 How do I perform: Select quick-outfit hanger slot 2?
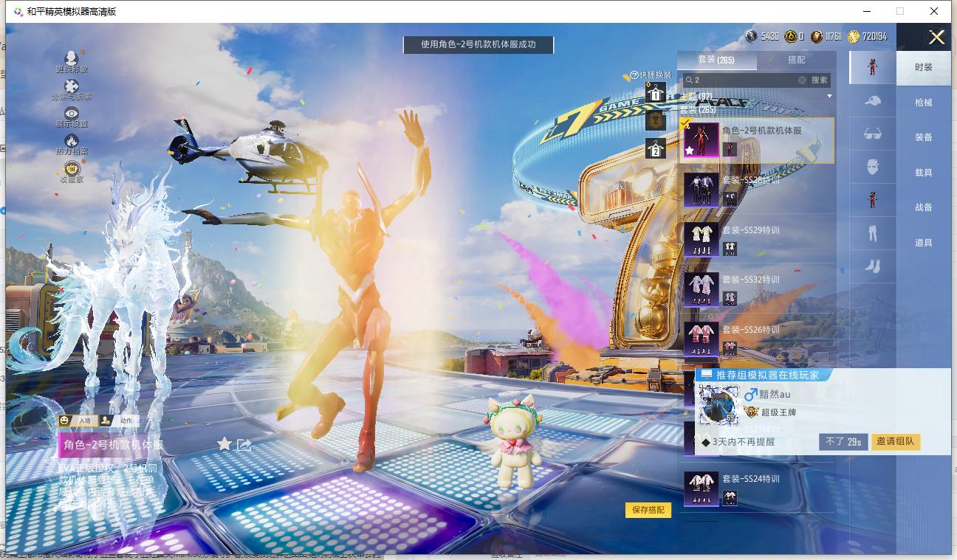point(656,148)
